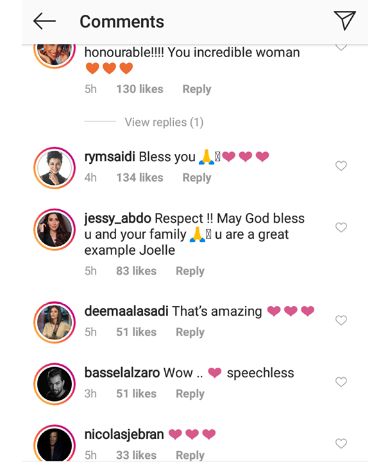Reply to basselalzaro's comment

click(x=190, y=394)
